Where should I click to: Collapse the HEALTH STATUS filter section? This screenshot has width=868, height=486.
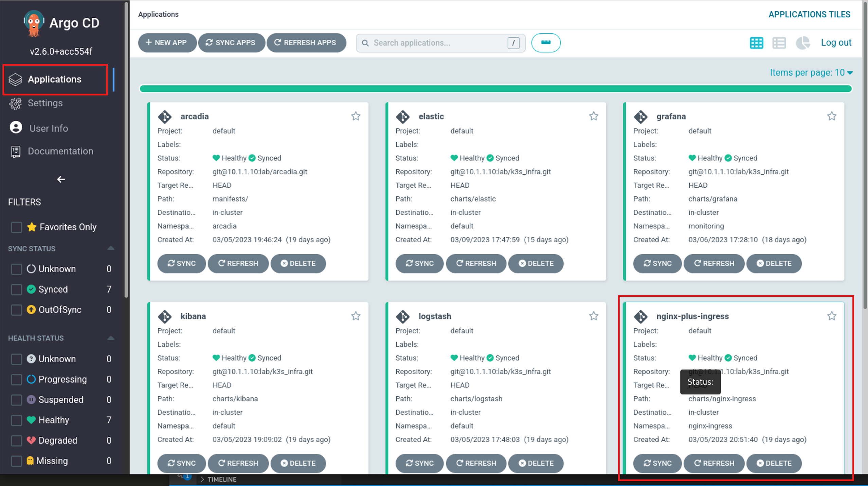(111, 338)
